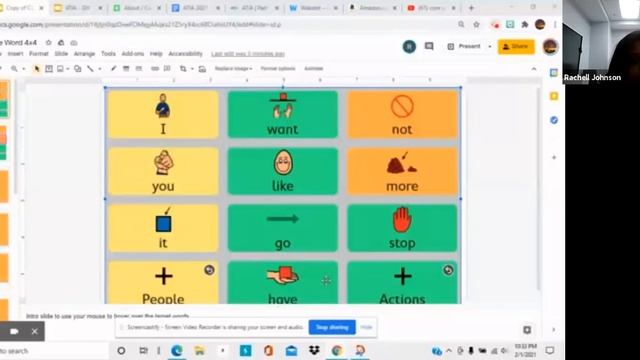Open the Accessibility menu
The height and width of the screenshot is (360, 640).
point(185,54)
